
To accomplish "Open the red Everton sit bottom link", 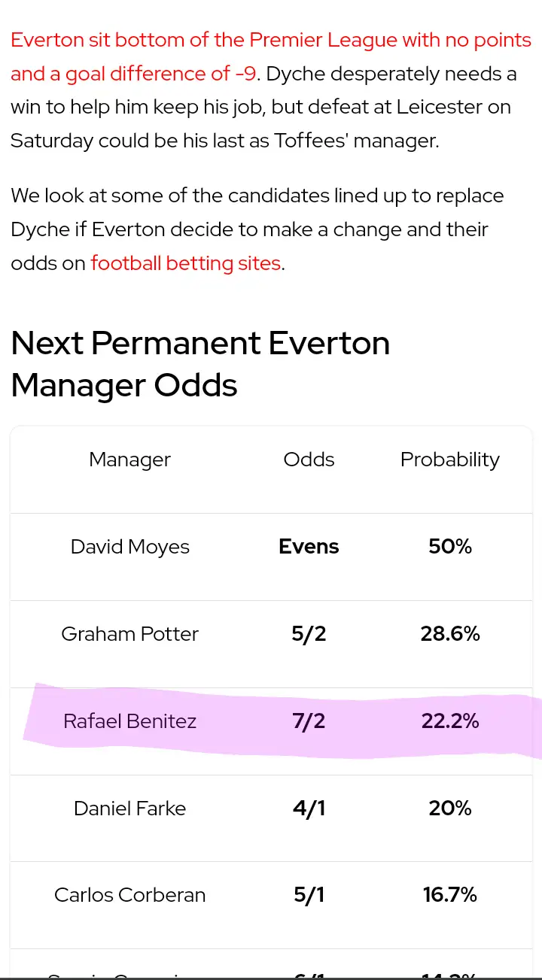I will [271, 40].
